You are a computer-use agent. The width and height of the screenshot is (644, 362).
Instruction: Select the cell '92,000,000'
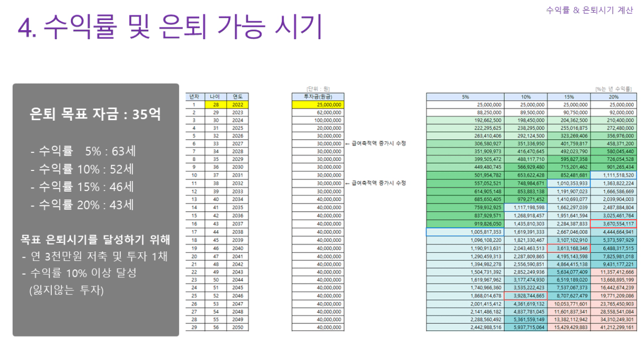point(613,113)
